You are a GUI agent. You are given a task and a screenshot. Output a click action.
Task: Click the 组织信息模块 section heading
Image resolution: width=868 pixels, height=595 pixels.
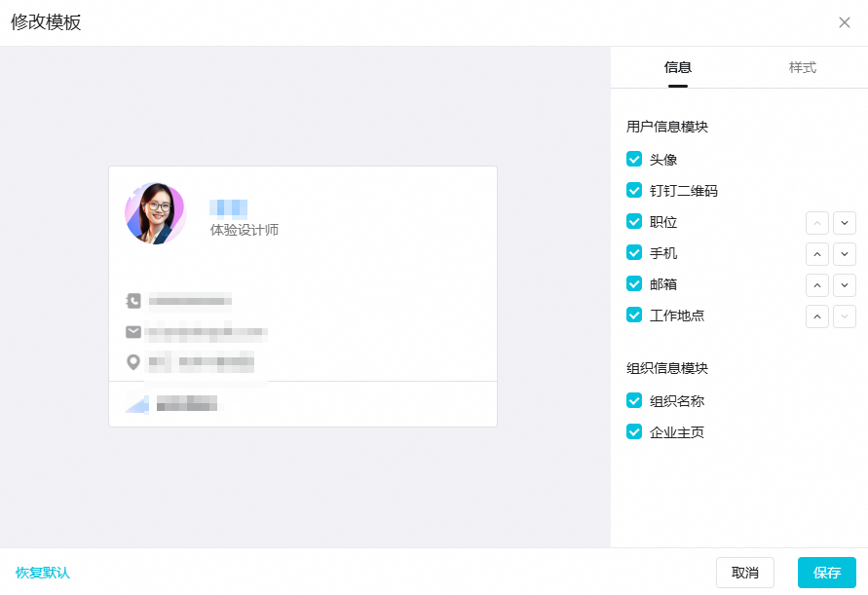tap(667, 368)
